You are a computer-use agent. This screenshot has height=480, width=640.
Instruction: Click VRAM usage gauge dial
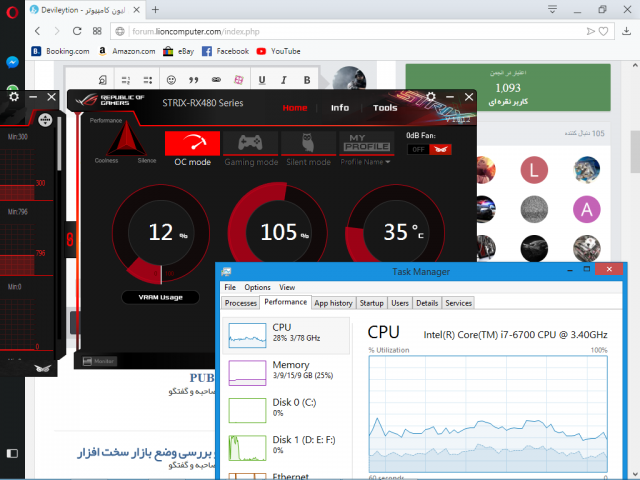pos(161,233)
